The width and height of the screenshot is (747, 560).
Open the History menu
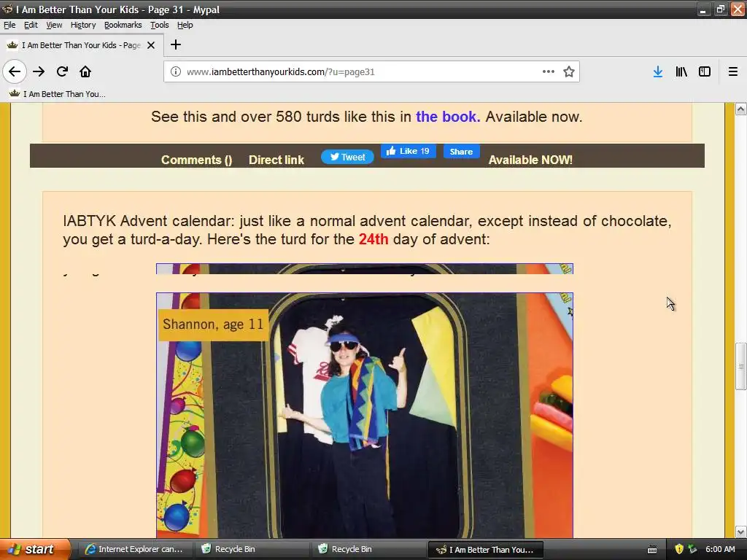click(83, 25)
